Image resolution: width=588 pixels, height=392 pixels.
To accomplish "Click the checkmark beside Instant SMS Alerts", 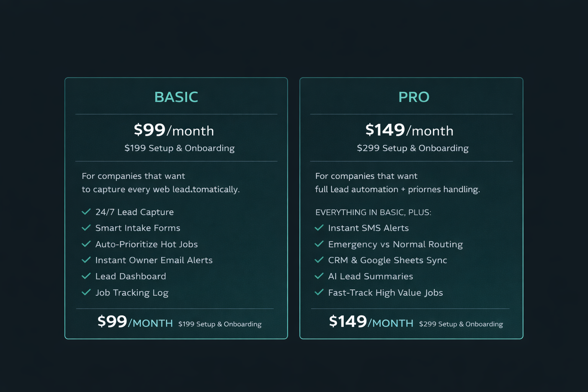I will [319, 228].
